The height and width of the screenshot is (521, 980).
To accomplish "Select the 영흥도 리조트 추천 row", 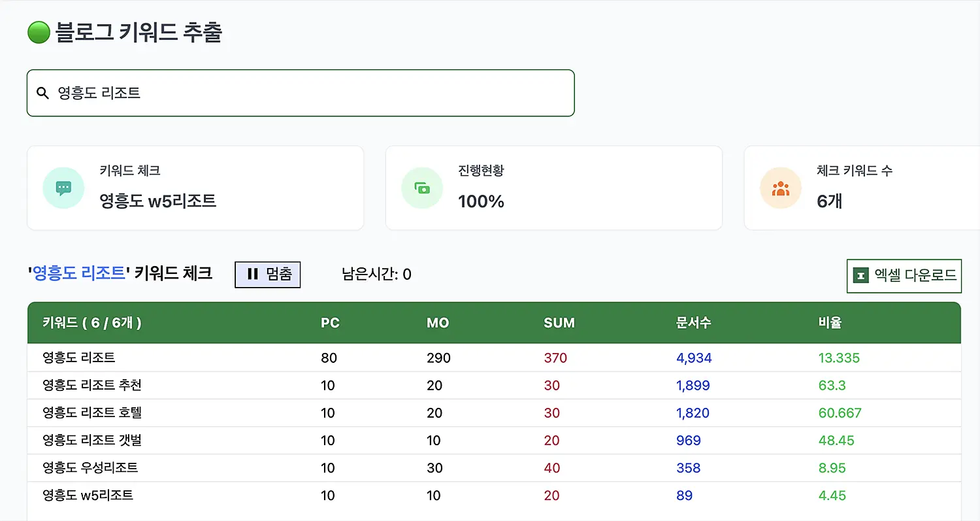I will (x=92, y=385).
